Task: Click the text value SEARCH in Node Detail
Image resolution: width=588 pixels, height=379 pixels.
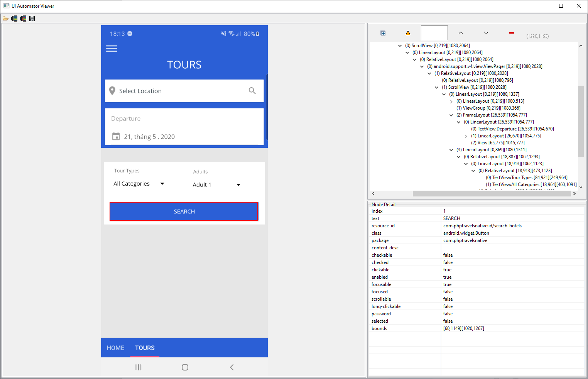Action: (452, 218)
